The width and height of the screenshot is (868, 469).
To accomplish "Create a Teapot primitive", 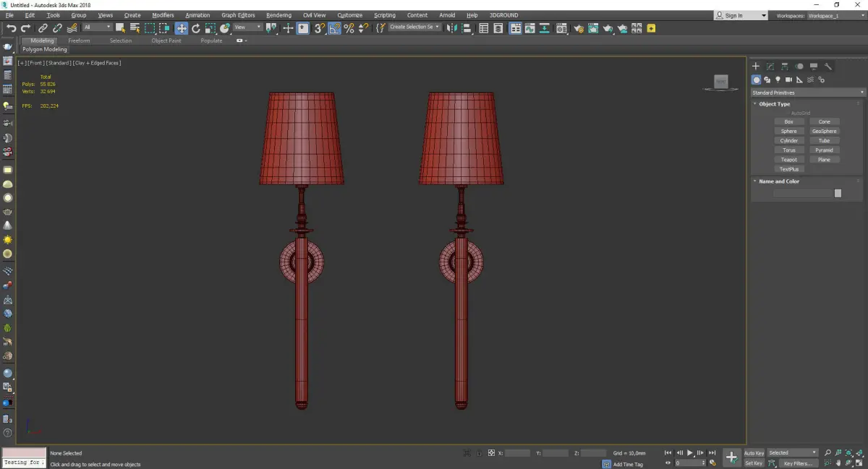I will pyautogui.click(x=789, y=160).
